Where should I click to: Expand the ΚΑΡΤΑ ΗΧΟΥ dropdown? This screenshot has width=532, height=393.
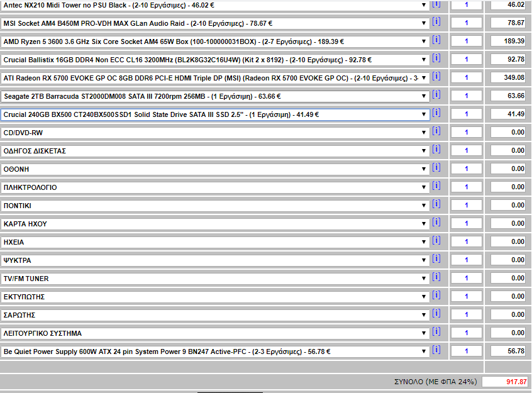point(215,224)
